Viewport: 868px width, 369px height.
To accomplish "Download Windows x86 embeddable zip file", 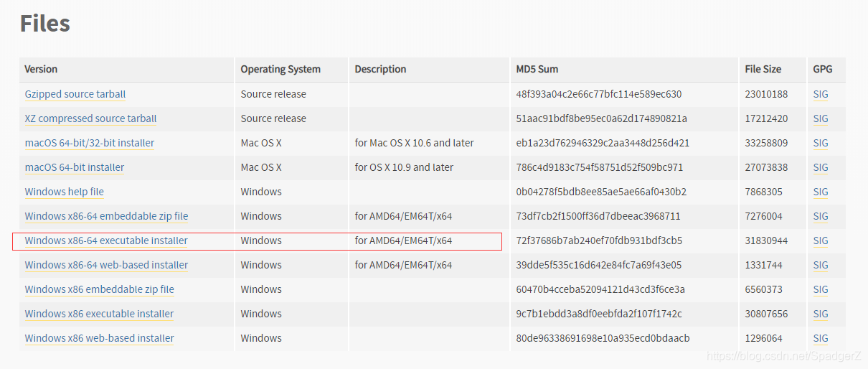I will pyautogui.click(x=100, y=289).
